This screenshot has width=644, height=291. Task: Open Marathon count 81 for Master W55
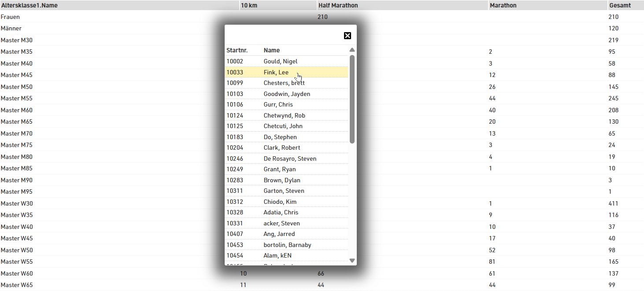tap(492, 262)
